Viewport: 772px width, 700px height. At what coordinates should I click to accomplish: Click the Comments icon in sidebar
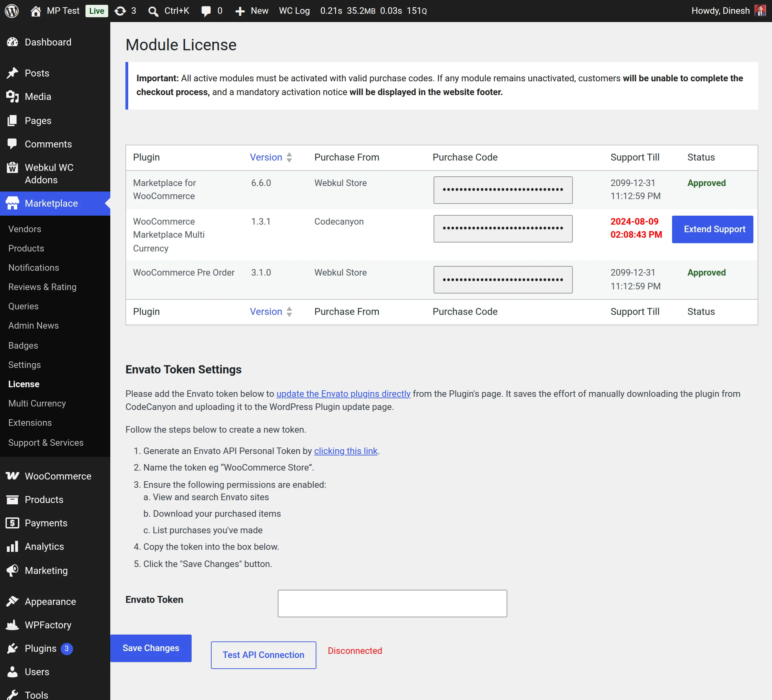(12, 144)
